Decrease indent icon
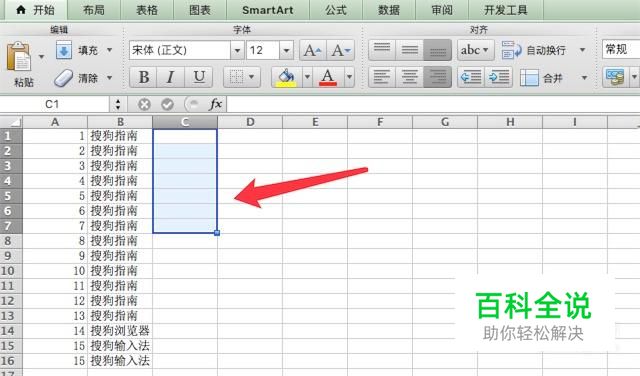 [x=471, y=77]
